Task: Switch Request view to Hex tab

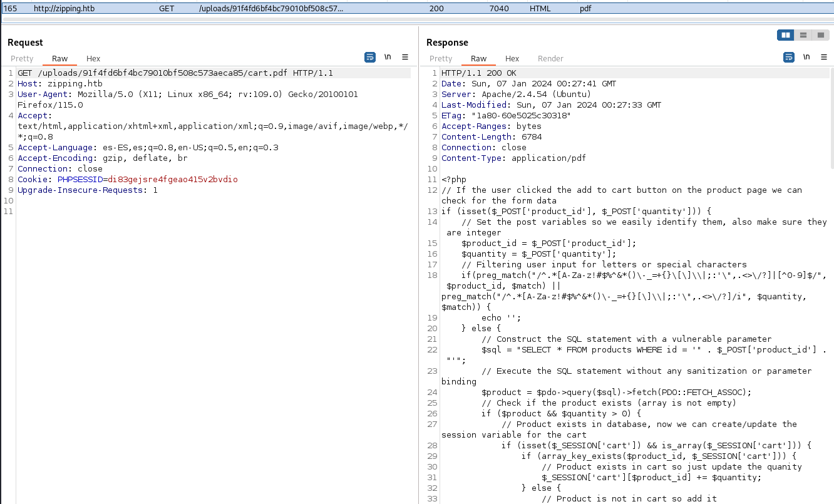Action: click(93, 58)
